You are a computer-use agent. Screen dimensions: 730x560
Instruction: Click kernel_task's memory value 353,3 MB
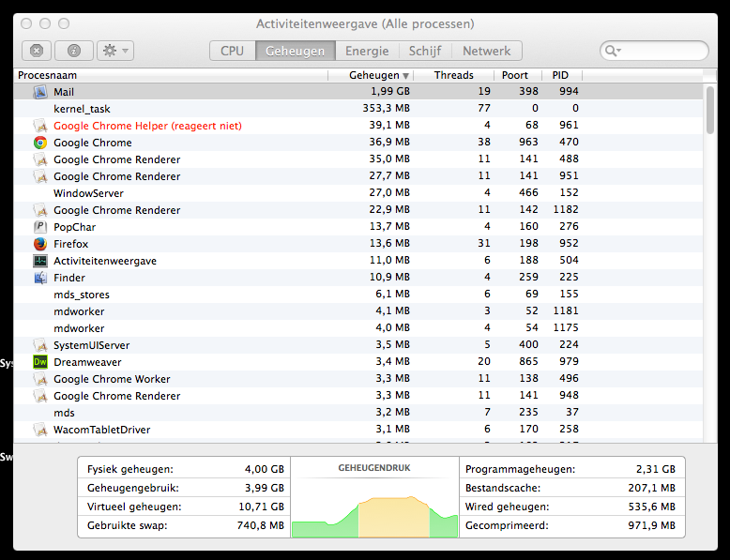[387, 108]
